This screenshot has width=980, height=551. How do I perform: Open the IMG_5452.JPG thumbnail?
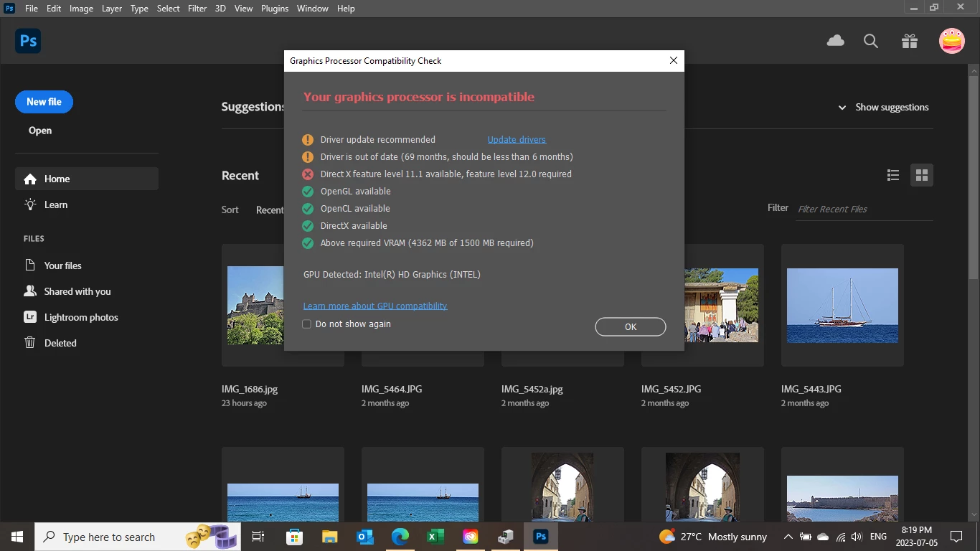point(722,306)
